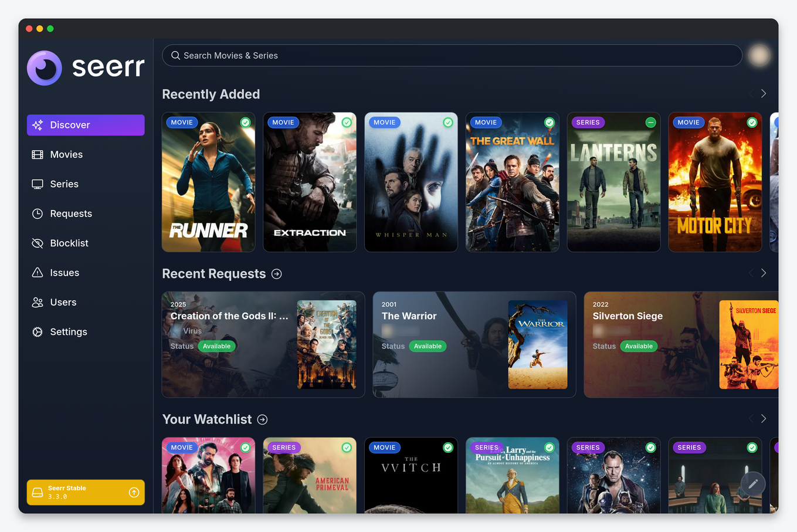The image size is (797, 532).
Task: Click available checkmark on Motor City
Action: (752, 123)
